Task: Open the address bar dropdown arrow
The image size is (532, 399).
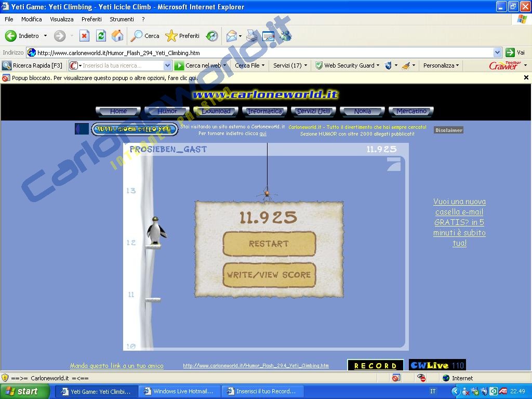Action: pyautogui.click(x=497, y=52)
